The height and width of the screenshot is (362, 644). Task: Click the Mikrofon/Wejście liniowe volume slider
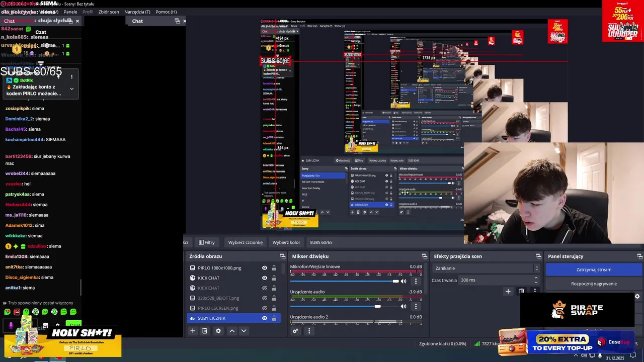pyautogui.click(x=344, y=281)
